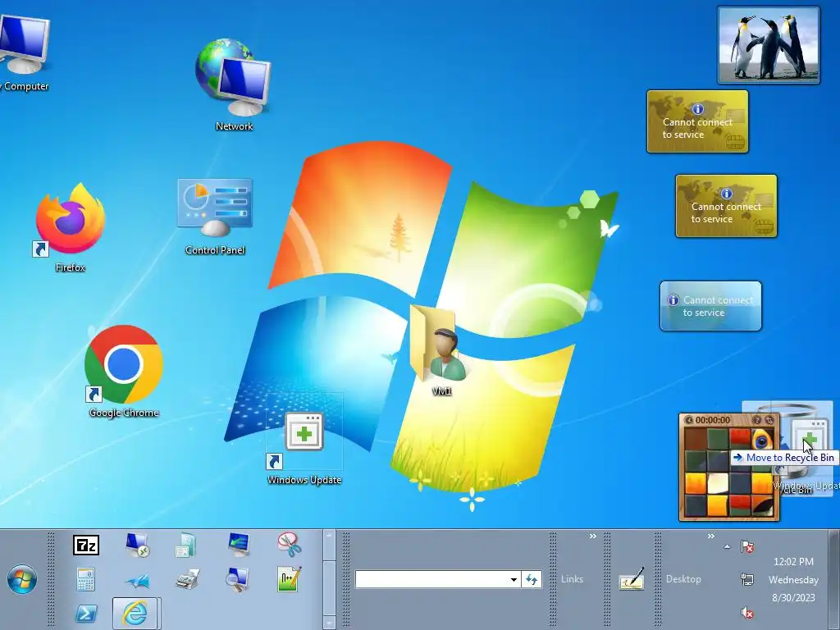This screenshot has width=840, height=630.
Task: Open Notepad++ from the taskbar
Action: pos(290,579)
